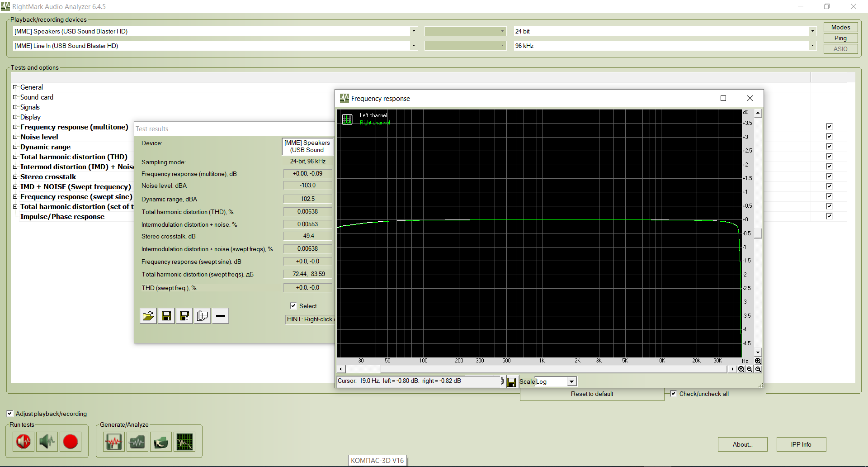Toggle the Adjust playback/recording checkbox
Viewport: 868px width, 467px height.
click(10, 414)
